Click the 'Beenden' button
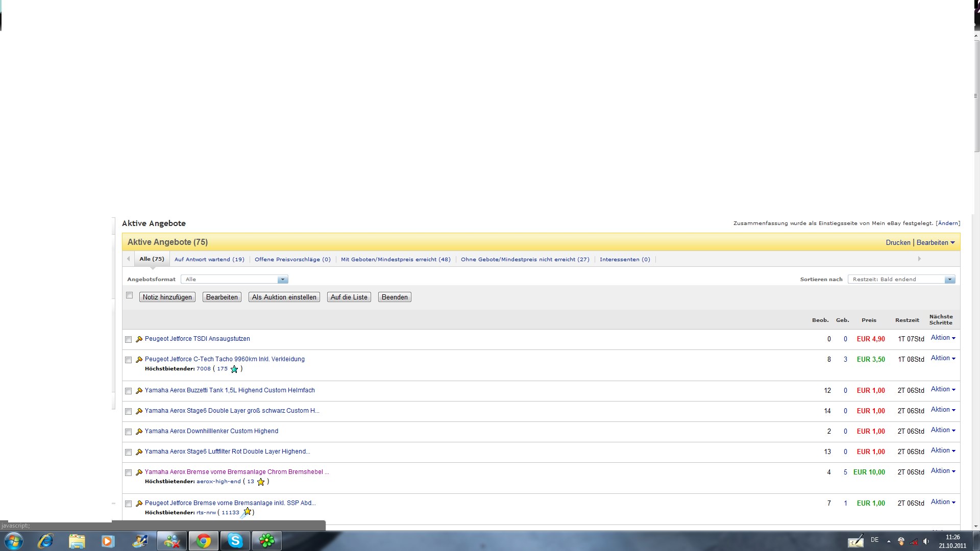Viewport: 980px width, 551px height. [395, 297]
